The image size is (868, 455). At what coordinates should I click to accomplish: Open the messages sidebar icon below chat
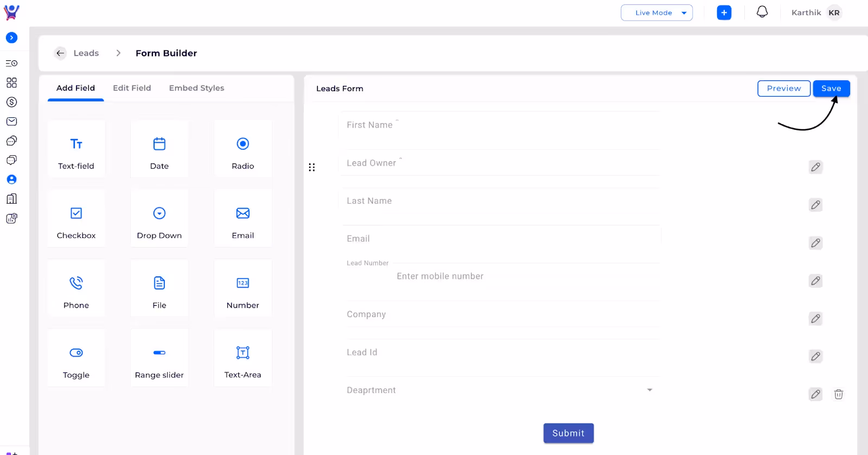pos(11,160)
